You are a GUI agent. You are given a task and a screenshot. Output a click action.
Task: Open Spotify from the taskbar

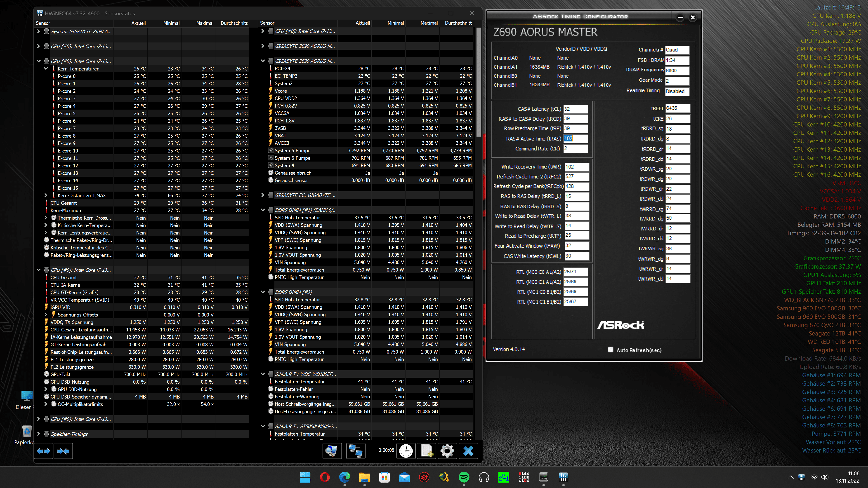pos(464,477)
